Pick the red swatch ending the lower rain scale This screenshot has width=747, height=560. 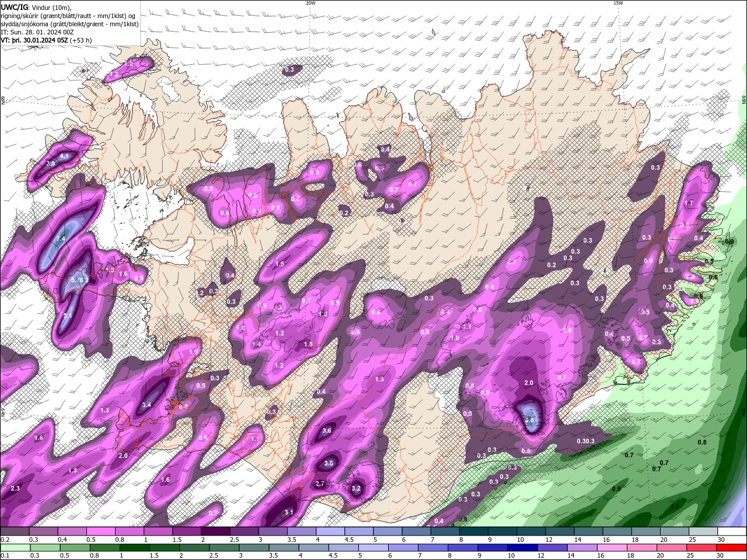click(x=732, y=548)
